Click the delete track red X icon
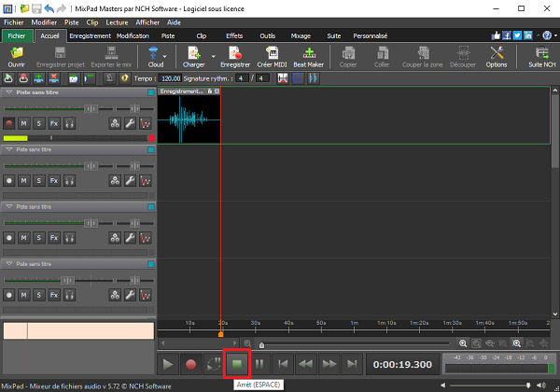560x392 pixels. coord(54,78)
